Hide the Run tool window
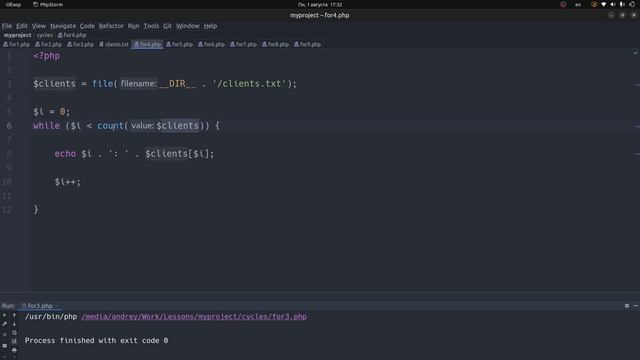The image size is (640, 360). 636,306
